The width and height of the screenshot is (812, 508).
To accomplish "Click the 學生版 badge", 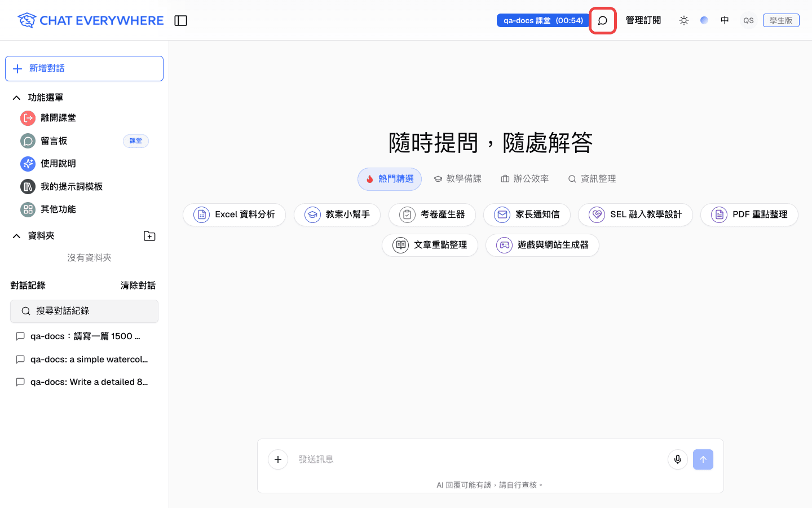I will (781, 20).
